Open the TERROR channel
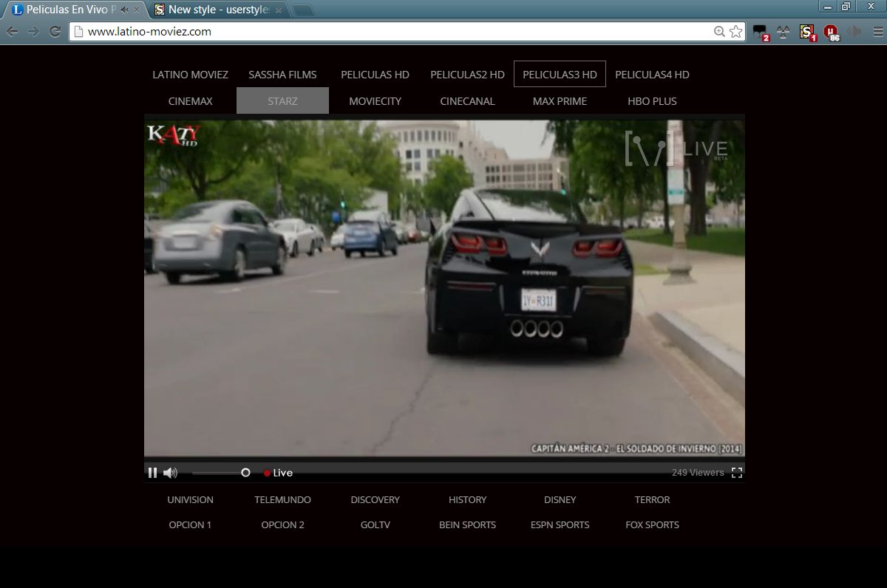Image resolution: width=887 pixels, height=588 pixels. pos(652,500)
